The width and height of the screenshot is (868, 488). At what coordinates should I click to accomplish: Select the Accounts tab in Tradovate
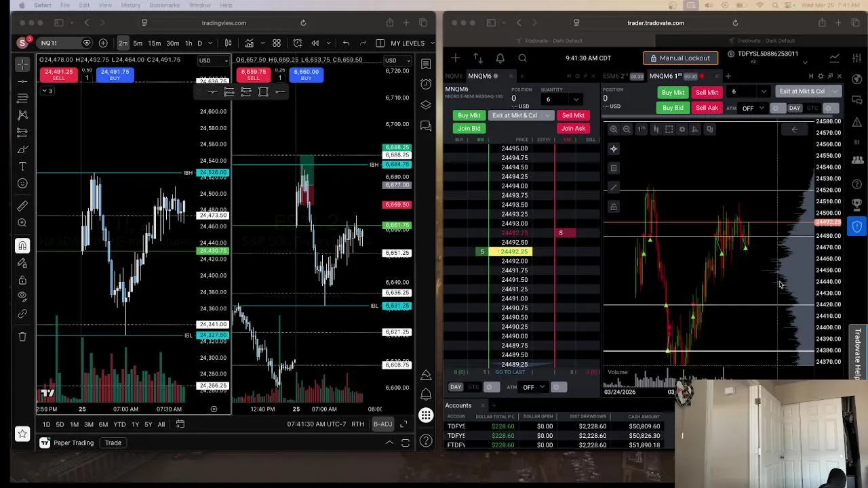coord(458,405)
